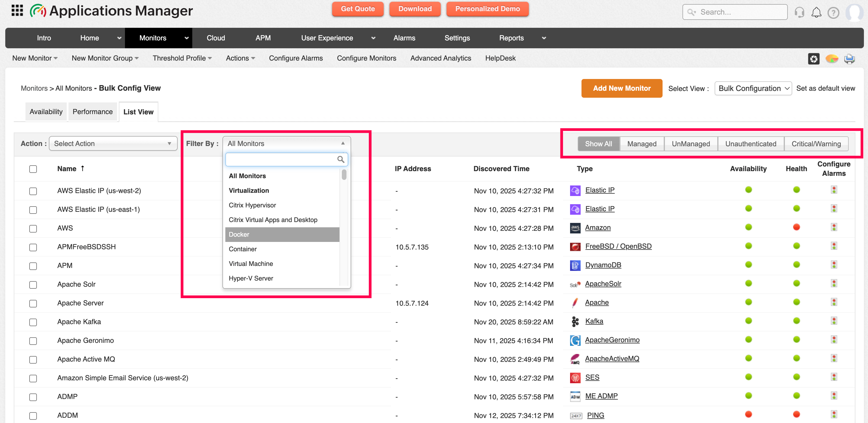Click Set as default view link
This screenshot has width=868, height=423.
(825, 89)
